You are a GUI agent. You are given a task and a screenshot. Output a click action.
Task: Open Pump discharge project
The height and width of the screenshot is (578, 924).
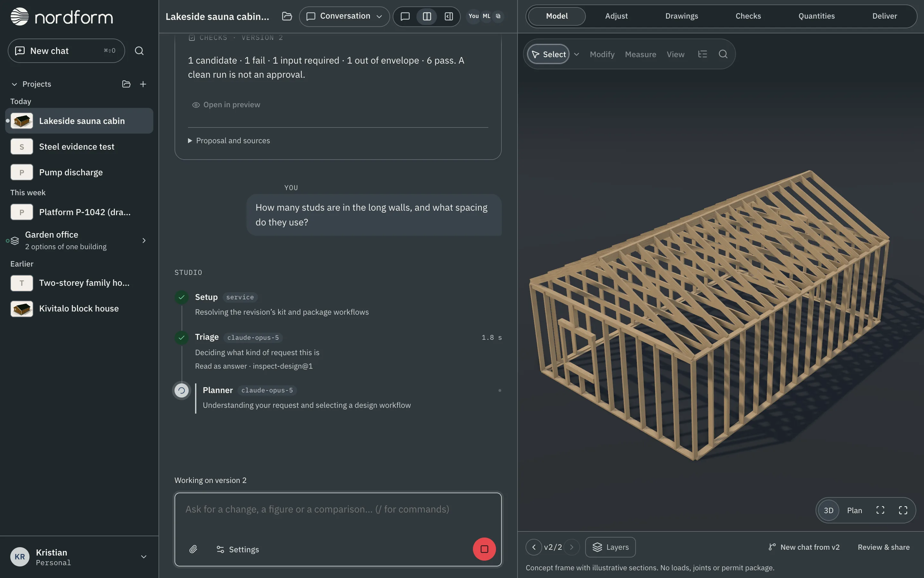point(79,172)
